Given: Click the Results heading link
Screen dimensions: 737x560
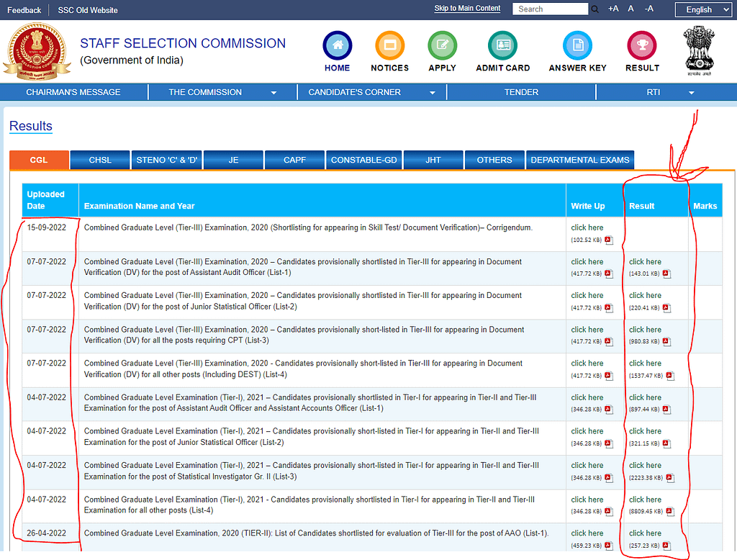Looking at the screenshot, I should 31,126.
